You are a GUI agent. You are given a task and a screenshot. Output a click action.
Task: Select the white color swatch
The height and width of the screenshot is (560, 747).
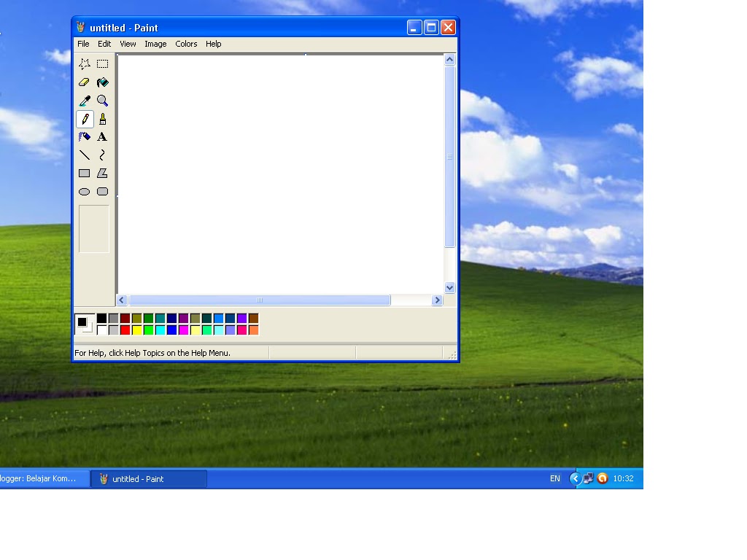tap(102, 330)
